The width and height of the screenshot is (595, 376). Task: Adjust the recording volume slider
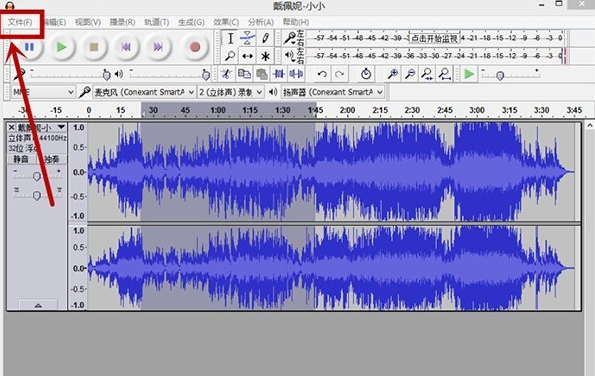70,74
